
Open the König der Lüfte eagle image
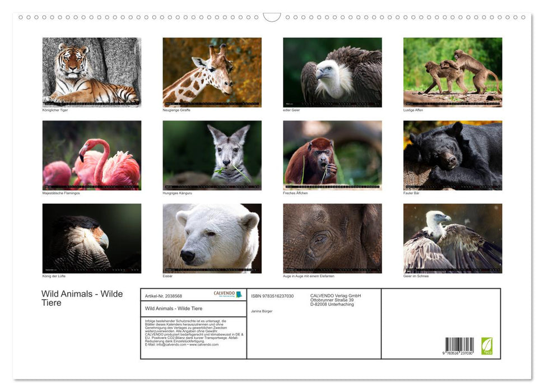91,237
